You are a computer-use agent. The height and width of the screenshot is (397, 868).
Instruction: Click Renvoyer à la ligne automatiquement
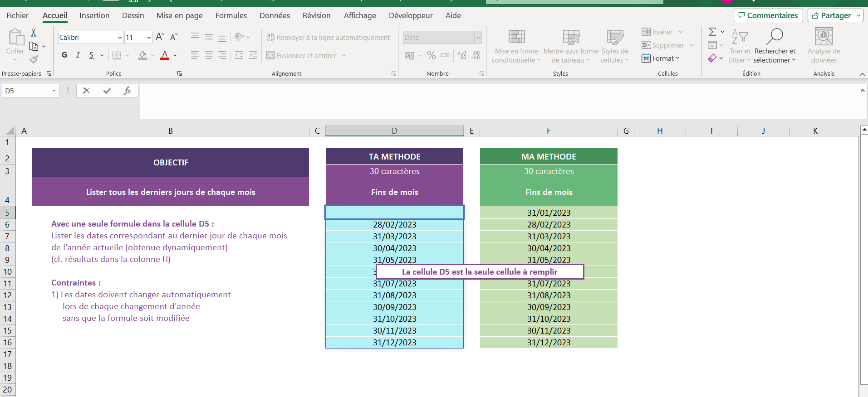click(328, 37)
